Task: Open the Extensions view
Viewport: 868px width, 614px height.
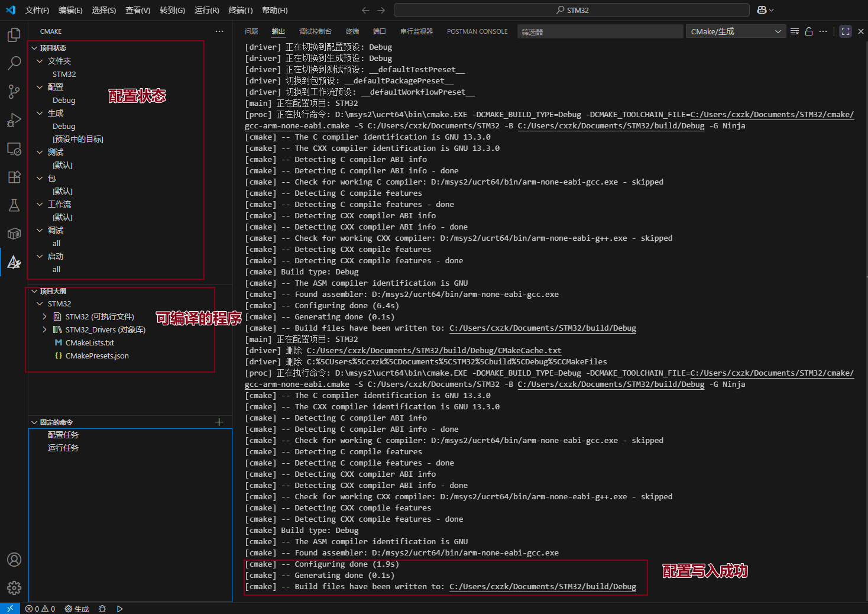Action: click(x=14, y=177)
